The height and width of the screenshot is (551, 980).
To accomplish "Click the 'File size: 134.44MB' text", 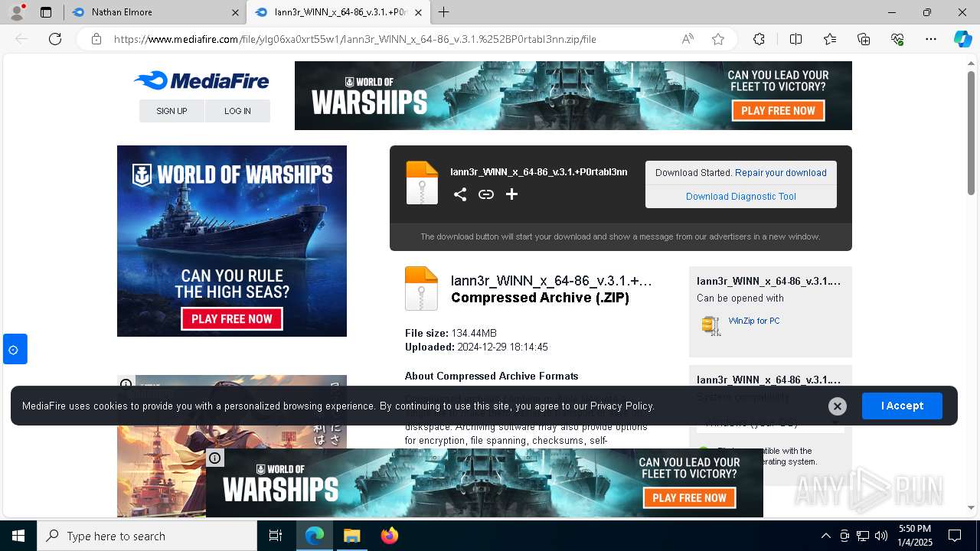I will point(451,333).
